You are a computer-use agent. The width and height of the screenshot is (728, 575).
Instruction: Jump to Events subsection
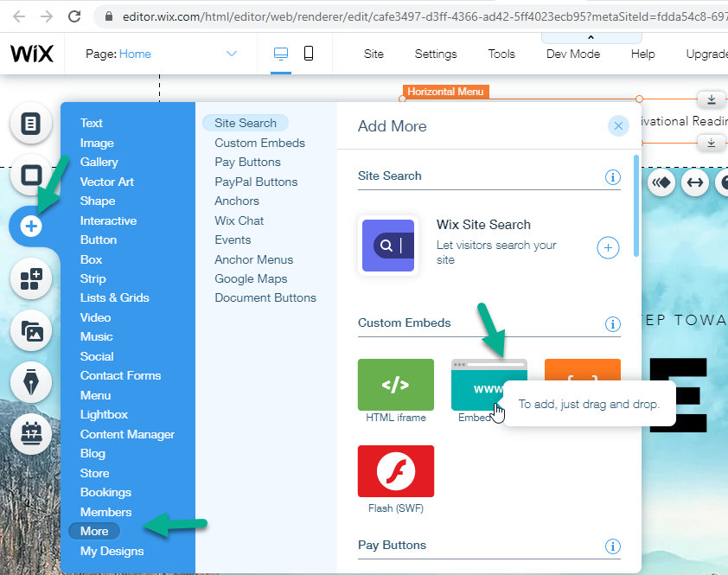(233, 240)
